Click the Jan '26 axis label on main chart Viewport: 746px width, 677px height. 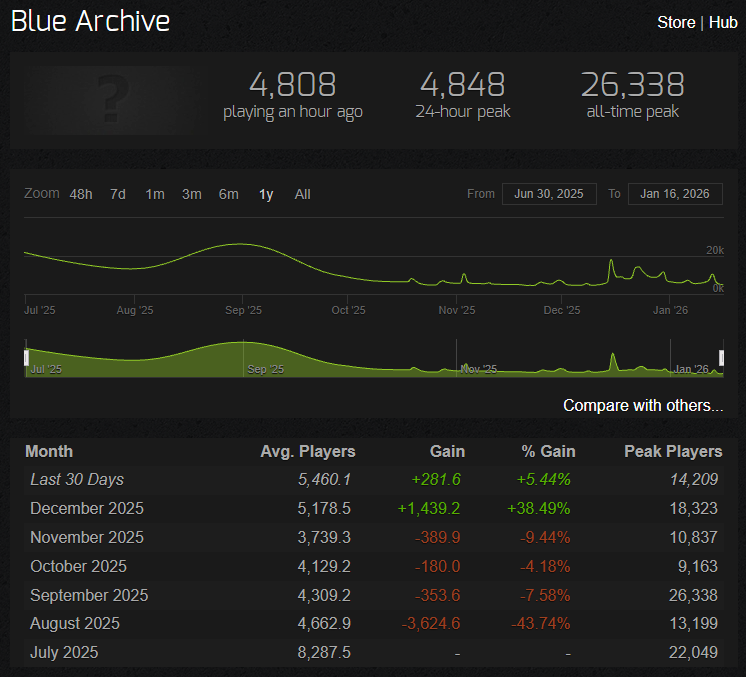point(670,310)
